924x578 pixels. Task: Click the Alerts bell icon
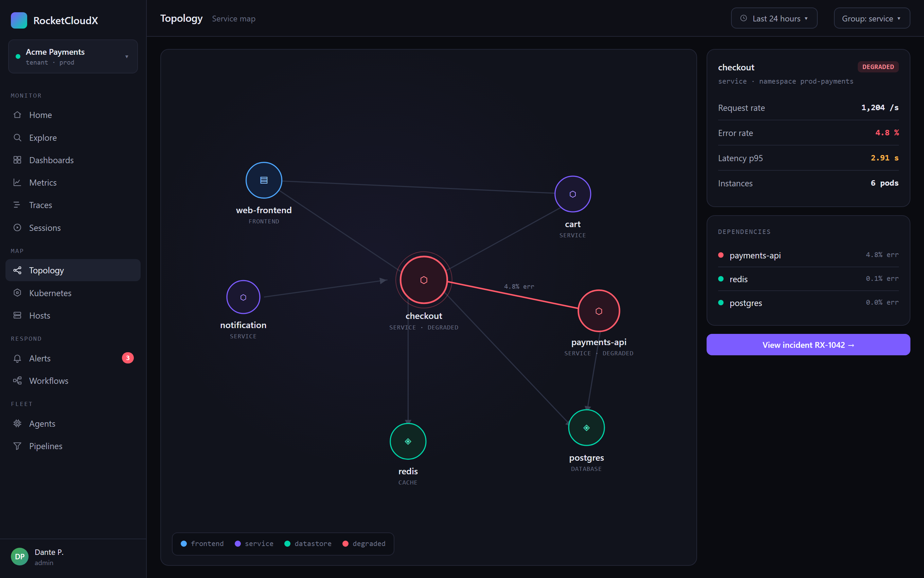click(17, 358)
